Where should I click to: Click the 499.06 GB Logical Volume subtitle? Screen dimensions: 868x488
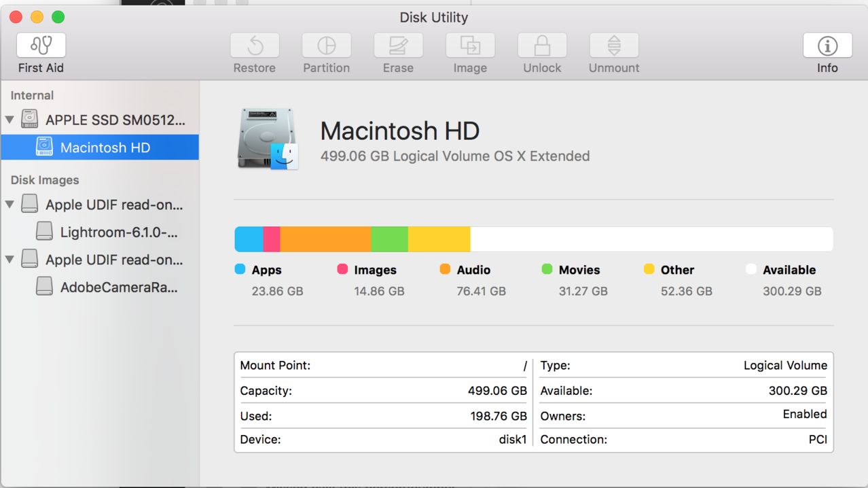(455, 156)
